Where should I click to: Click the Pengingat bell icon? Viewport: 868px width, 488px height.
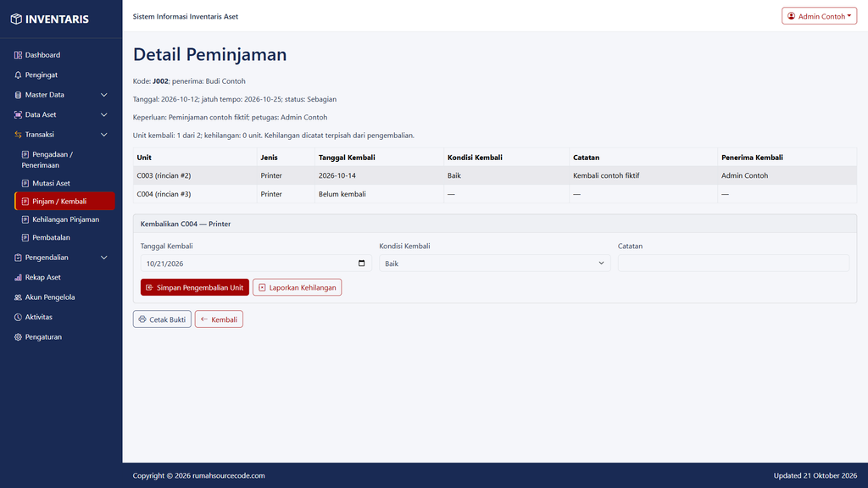click(18, 75)
